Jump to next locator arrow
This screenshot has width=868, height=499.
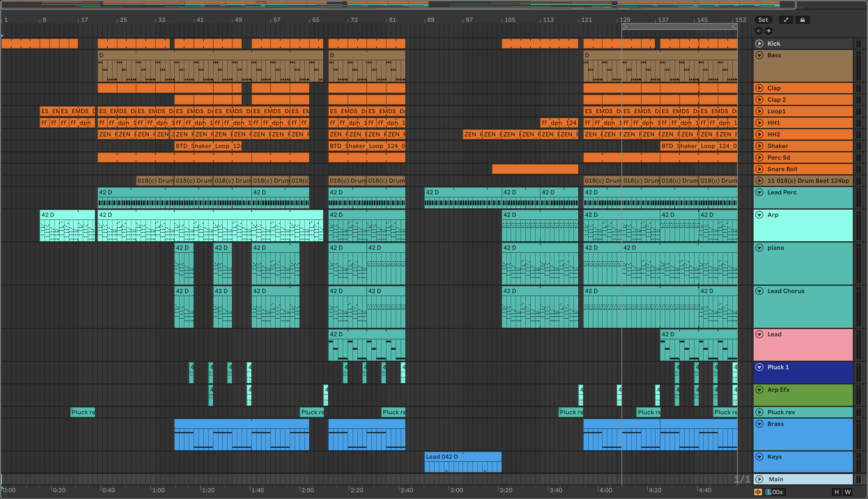[x=768, y=31]
